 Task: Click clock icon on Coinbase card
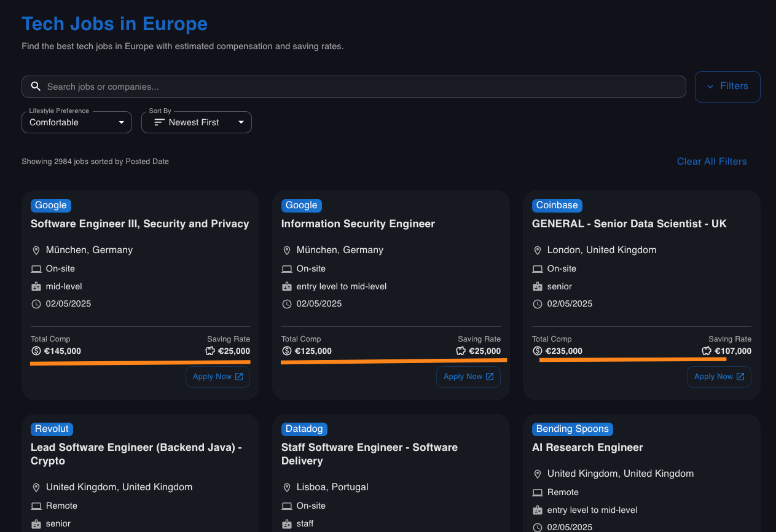(538, 304)
